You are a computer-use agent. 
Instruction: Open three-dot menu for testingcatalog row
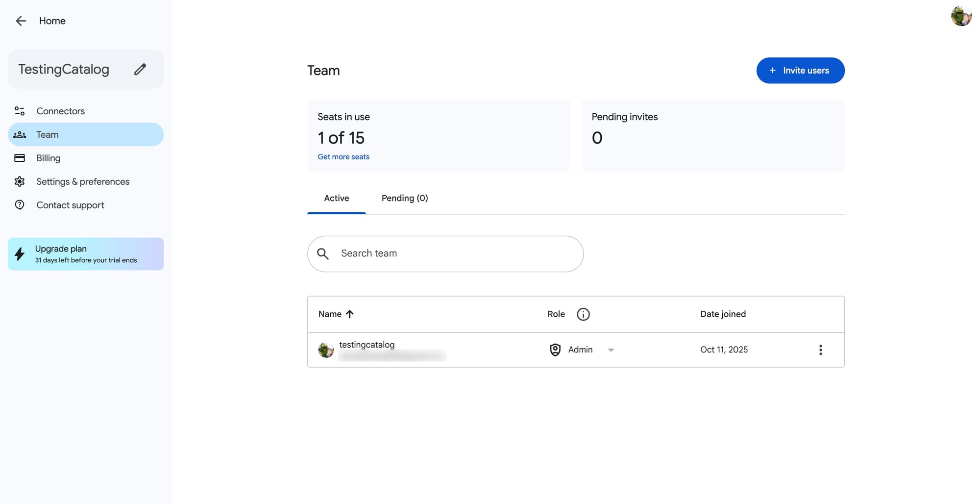[x=821, y=350]
